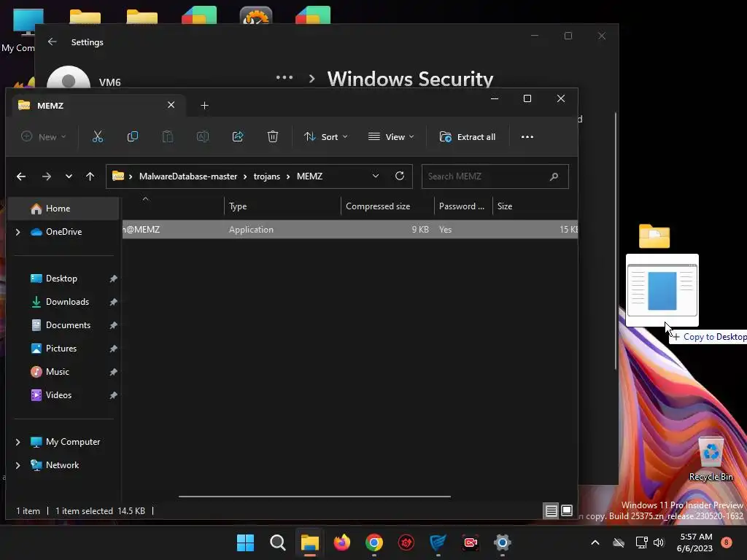This screenshot has height=560, width=747.
Task: Click the pin icon next to Downloads
Action: [x=113, y=302]
